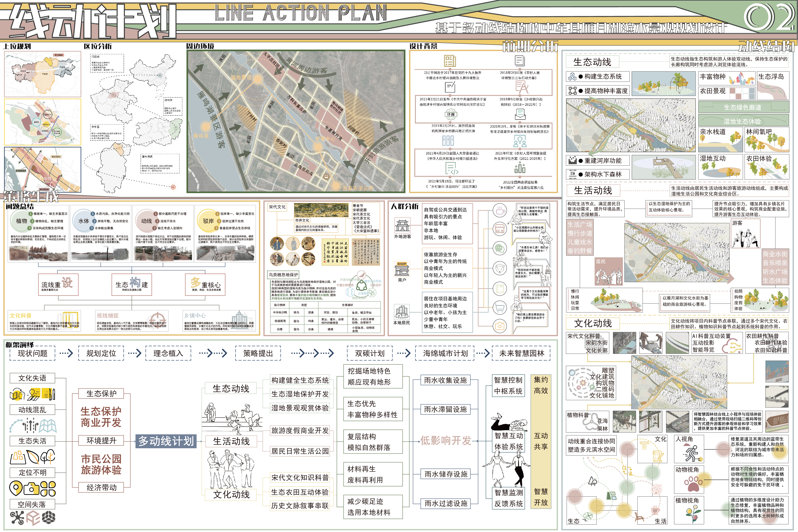
Task: Click the 规划定位 dashed box
Action: (x=101, y=353)
